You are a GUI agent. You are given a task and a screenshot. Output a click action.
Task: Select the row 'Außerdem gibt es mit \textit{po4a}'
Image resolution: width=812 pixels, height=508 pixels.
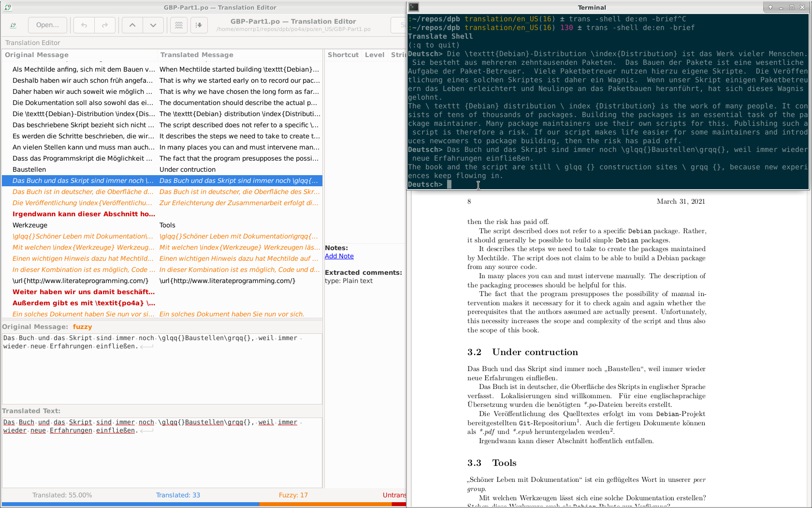(162, 303)
